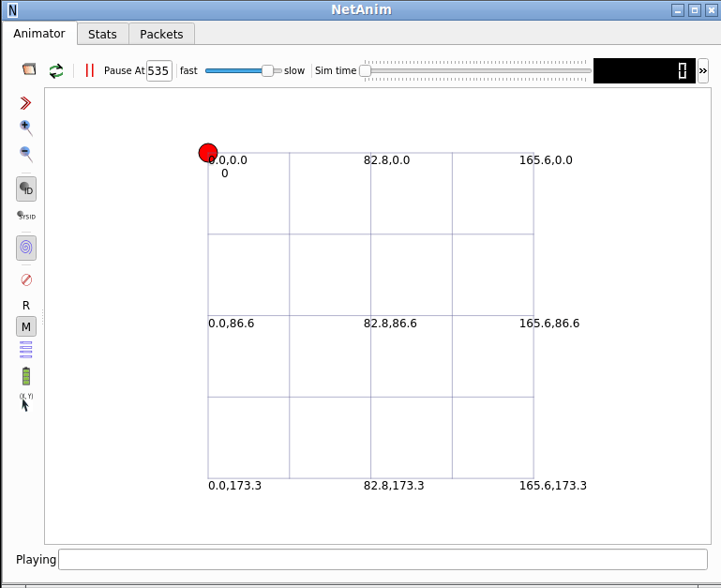Click the red block packets icon
The height and width of the screenshot is (588, 721).
(26, 279)
